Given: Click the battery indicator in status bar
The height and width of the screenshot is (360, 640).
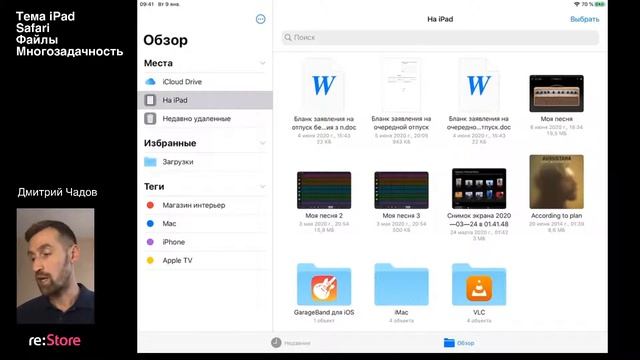Looking at the screenshot, I should click(600, 4).
